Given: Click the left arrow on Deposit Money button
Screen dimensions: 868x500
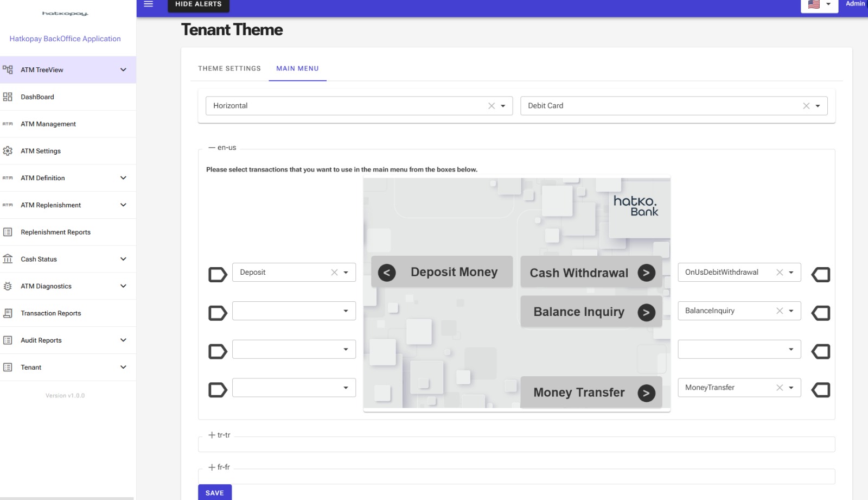Looking at the screenshot, I should (387, 273).
